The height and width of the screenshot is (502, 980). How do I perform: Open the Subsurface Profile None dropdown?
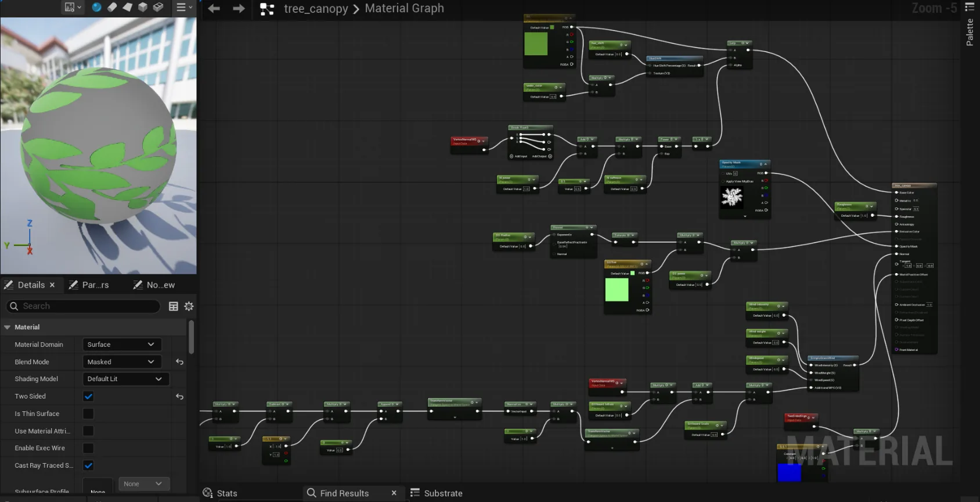coord(144,483)
